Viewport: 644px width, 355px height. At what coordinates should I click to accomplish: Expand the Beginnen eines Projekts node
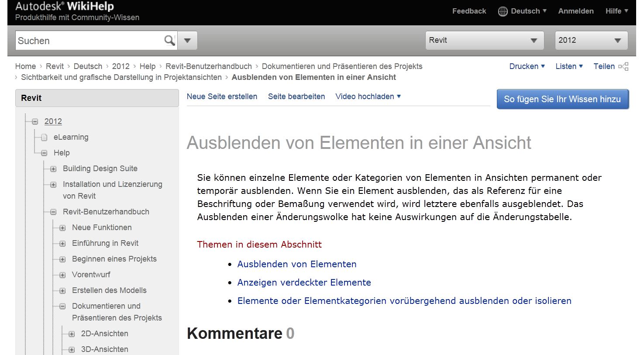[62, 259]
